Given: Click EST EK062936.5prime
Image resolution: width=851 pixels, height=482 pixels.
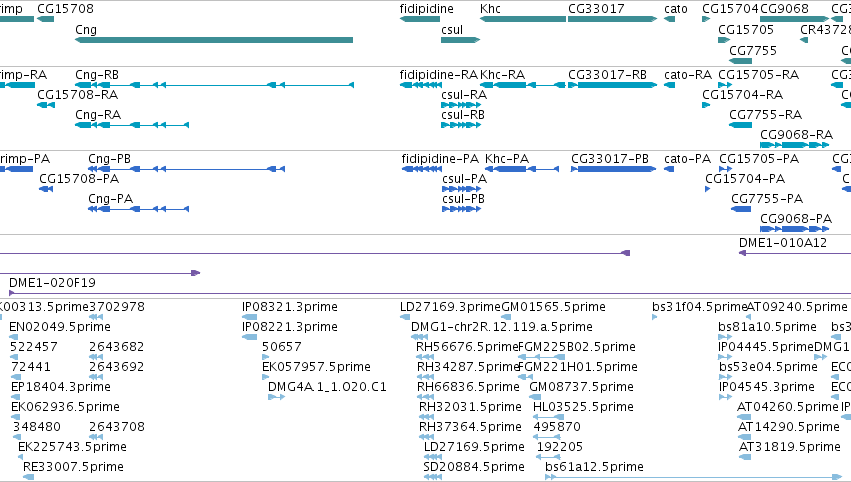Looking at the screenshot, I should point(15,417).
